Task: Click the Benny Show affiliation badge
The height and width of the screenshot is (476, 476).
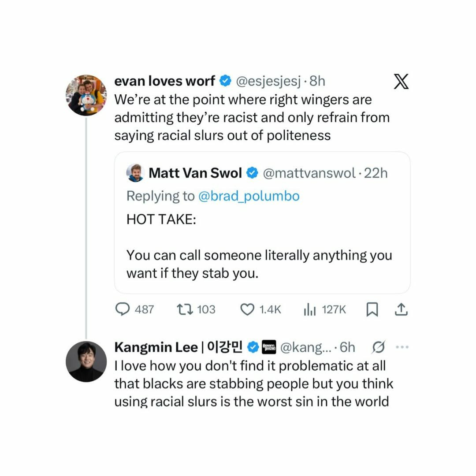Action: (268, 347)
